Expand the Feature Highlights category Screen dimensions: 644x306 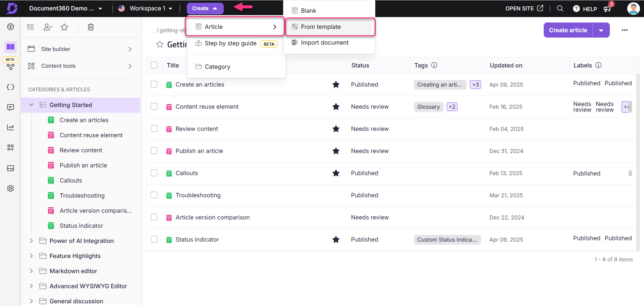[31, 256]
